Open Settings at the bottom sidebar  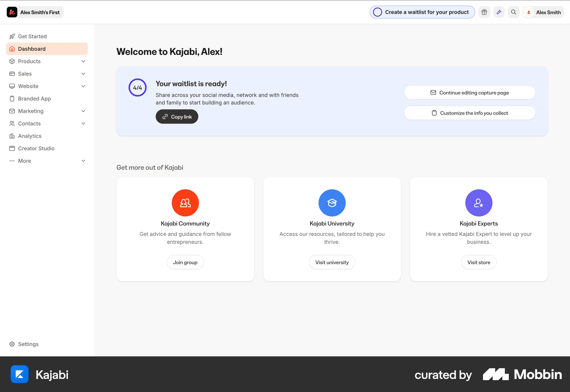point(28,344)
